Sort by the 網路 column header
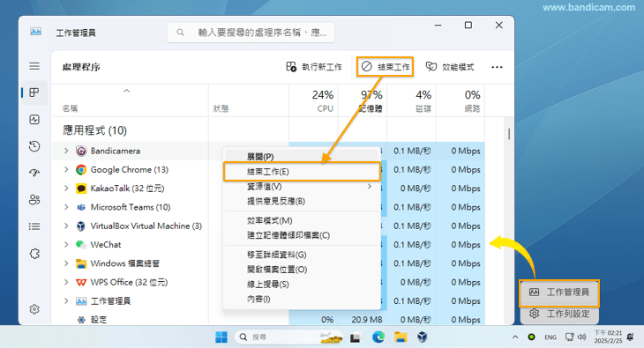Image resolution: width=644 pixels, height=348 pixels. 461,101
